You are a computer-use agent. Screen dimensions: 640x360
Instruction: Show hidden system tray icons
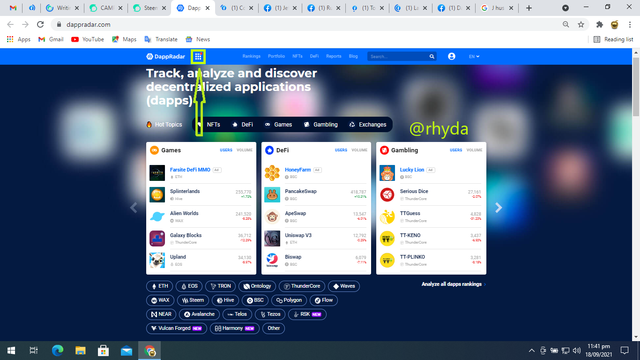pyautogui.click(x=531, y=350)
